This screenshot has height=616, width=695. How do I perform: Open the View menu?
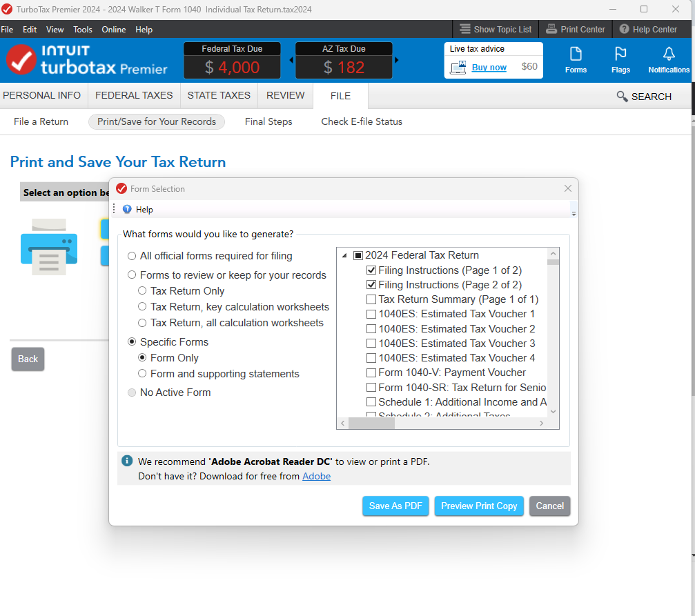55,29
